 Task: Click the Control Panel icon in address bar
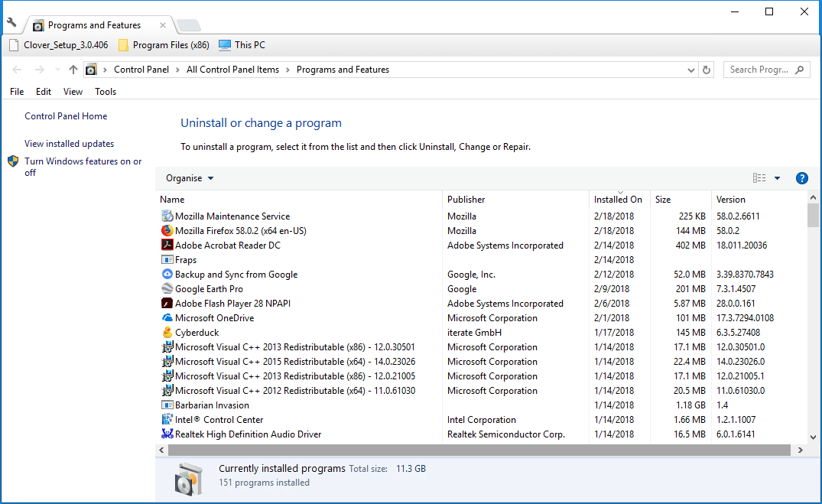click(x=91, y=70)
